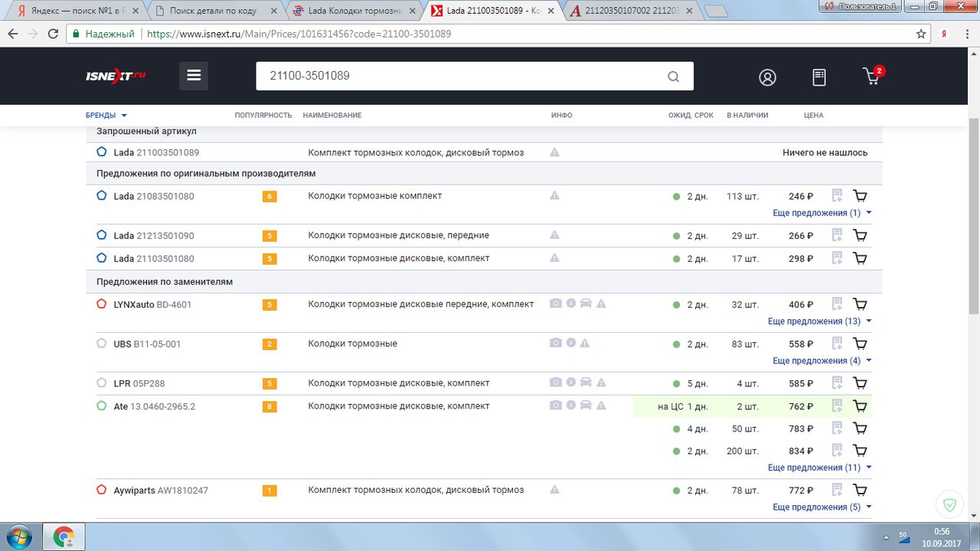This screenshot has height=551, width=980.
Task: Open the user account profile icon
Action: (x=767, y=77)
